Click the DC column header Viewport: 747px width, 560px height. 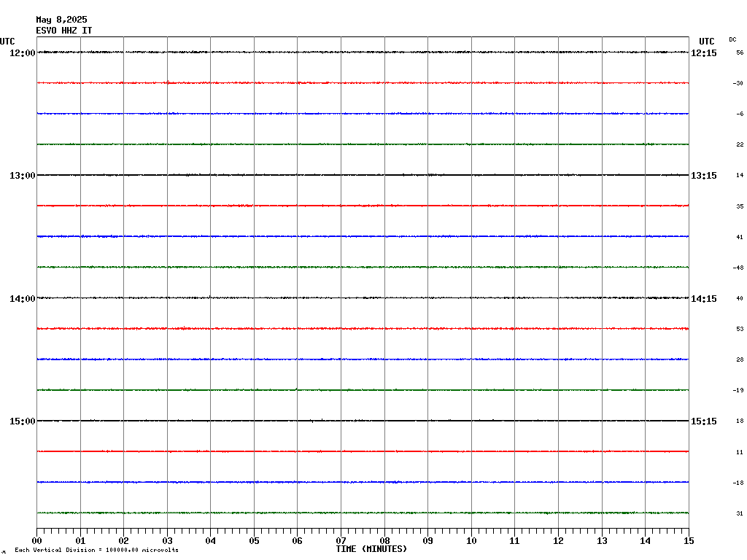pyautogui.click(x=732, y=39)
